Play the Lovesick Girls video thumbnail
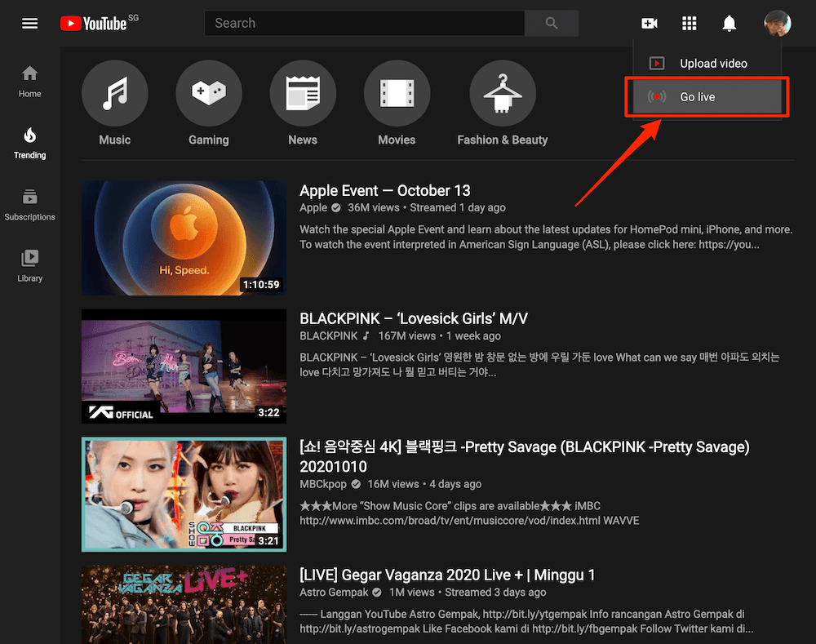The height and width of the screenshot is (644, 816). point(184,366)
